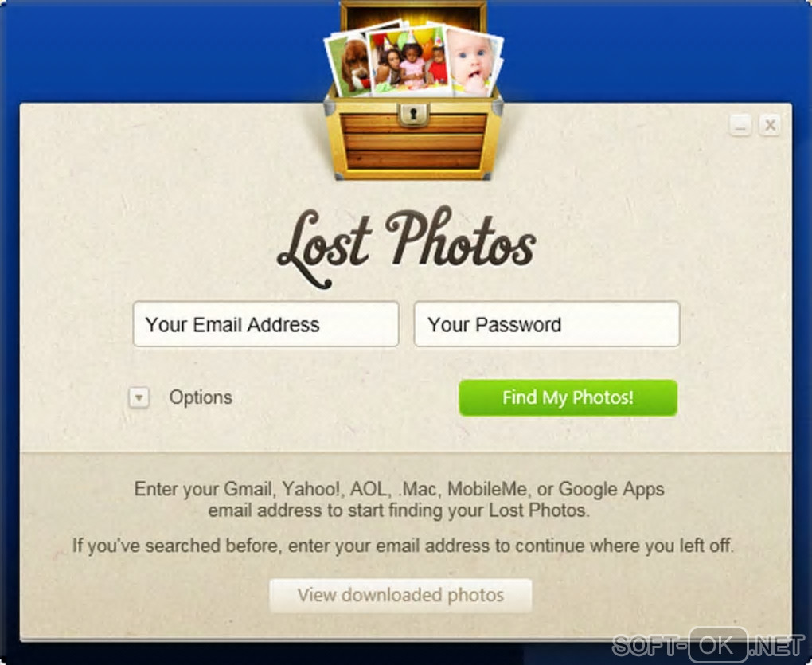Viewport: 812px width, 665px height.
Task: Click the Gmail, Yahoo!, AOL instruction text
Action: point(400,499)
